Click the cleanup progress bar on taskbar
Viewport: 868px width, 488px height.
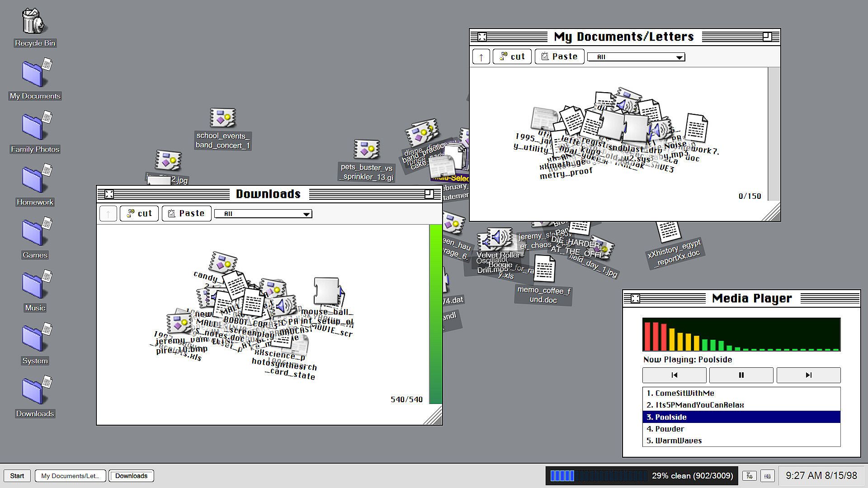pyautogui.click(x=599, y=476)
